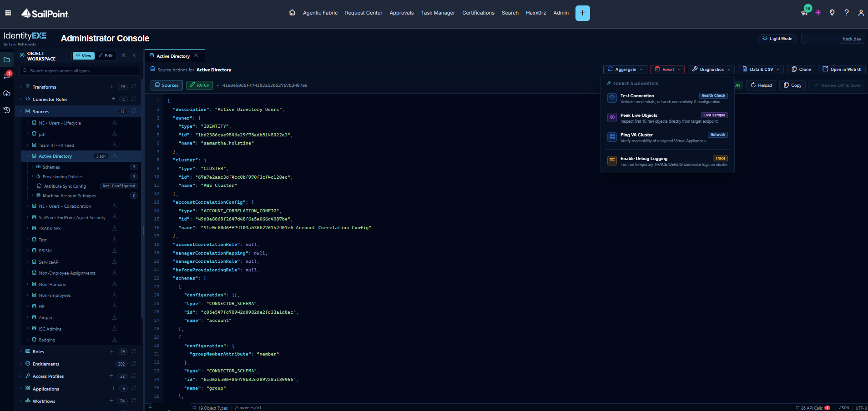Close the Object Workspace panel

123,55
